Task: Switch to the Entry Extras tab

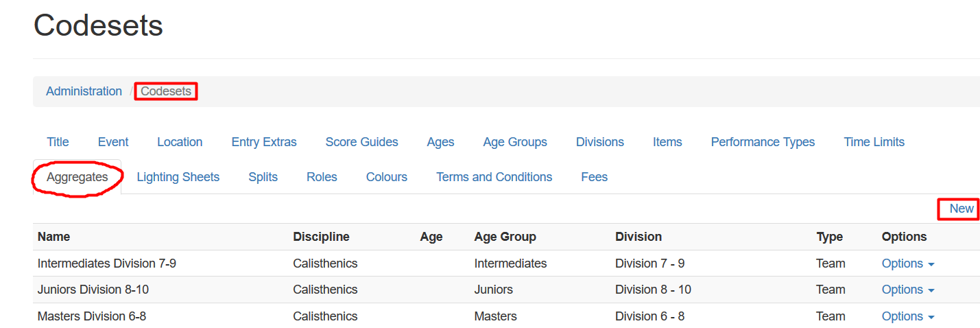Action: point(264,142)
